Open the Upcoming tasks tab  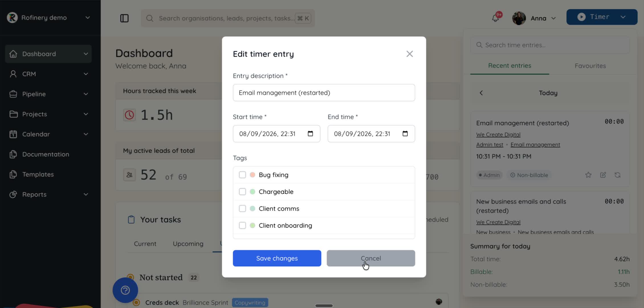pyautogui.click(x=188, y=244)
